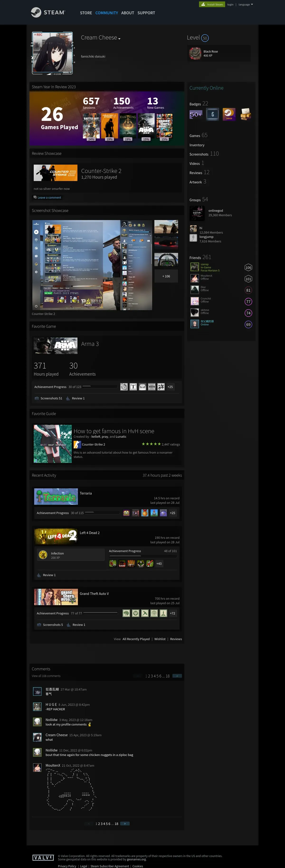
Task: Open szerep friend avatar
Action: tap(195, 267)
